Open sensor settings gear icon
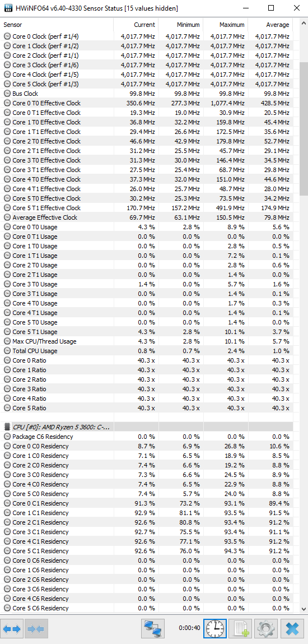308x644 pixels. click(x=266, y=628)
